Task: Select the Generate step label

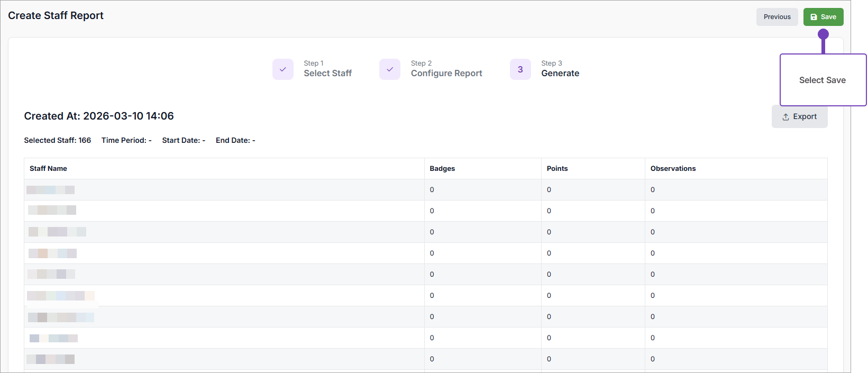Action: tap(560, 74)
